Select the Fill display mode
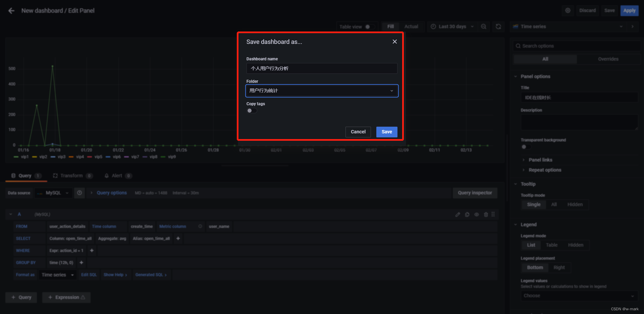 tap(390, 26)
